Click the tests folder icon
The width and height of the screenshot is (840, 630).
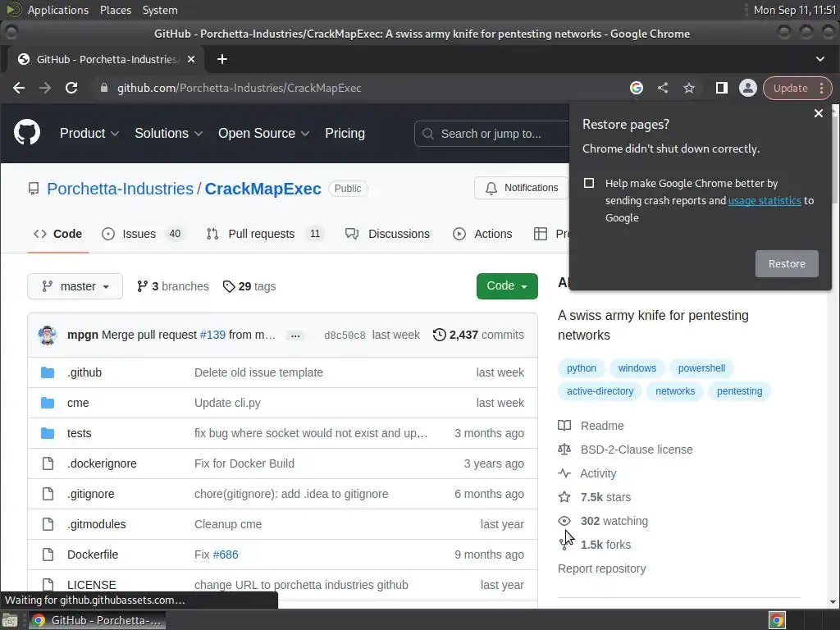pyautogui.click(x=48, y=433)
